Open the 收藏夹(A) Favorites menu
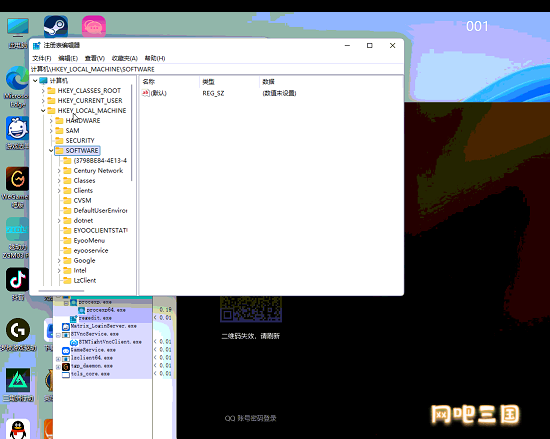 [x=125, y=58]
